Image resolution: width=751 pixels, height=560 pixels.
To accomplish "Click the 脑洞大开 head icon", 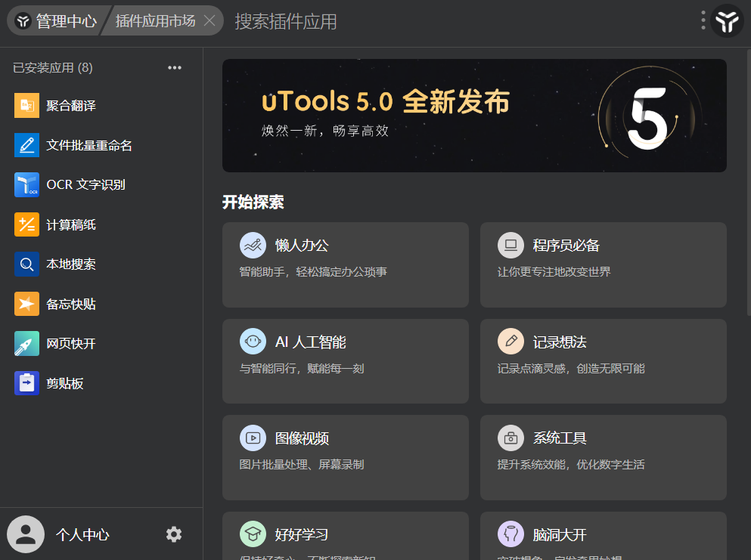I will click(511, 534).
